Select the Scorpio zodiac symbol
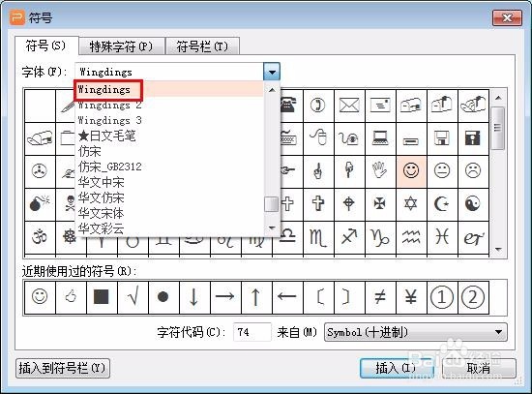This screenshot has height=394, width=532. coord(318,237)
